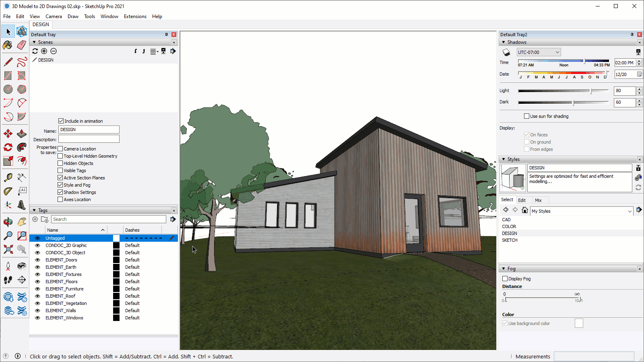Enable Use sun for shading
The image size is (644, 362).
click(x=526, y=116)
